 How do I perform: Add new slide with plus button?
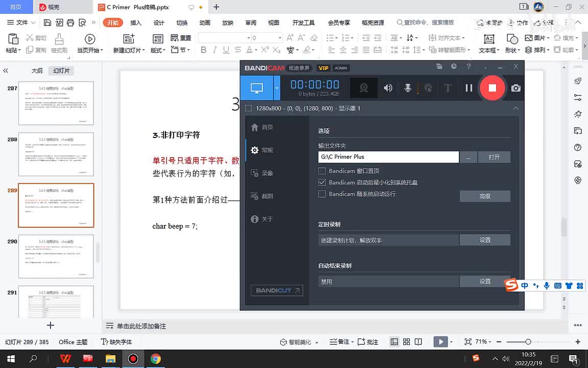pyautogui.click(x=51, y=325)
